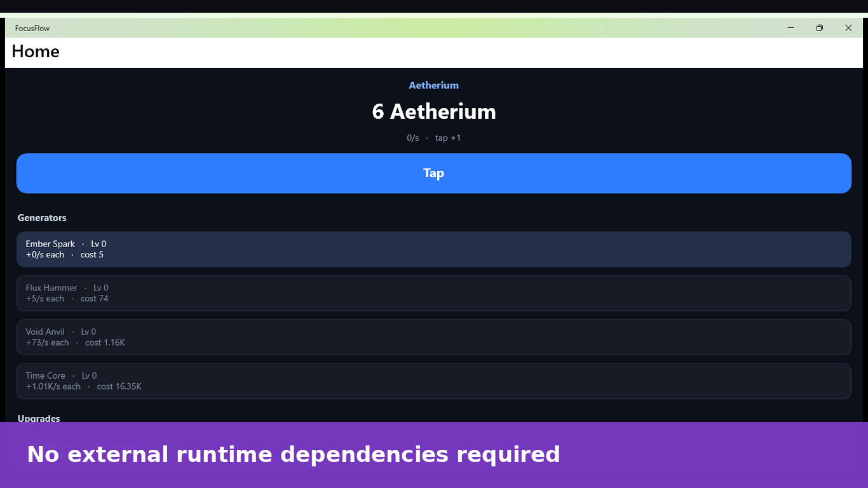Click the blue Aetherium currency label
Screen dimensions: 868x488
(x=434, y=85)
